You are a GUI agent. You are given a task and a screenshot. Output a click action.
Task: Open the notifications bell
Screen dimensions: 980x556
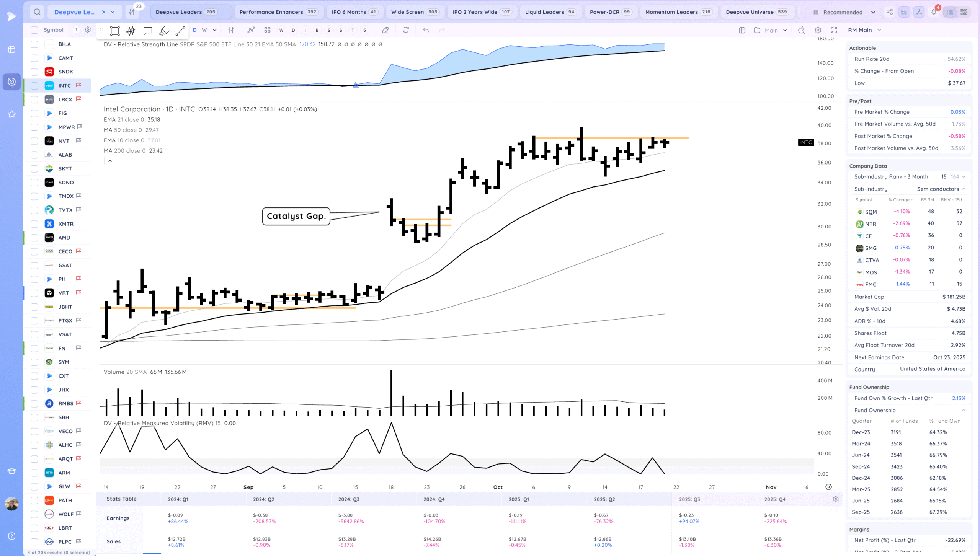934,12
